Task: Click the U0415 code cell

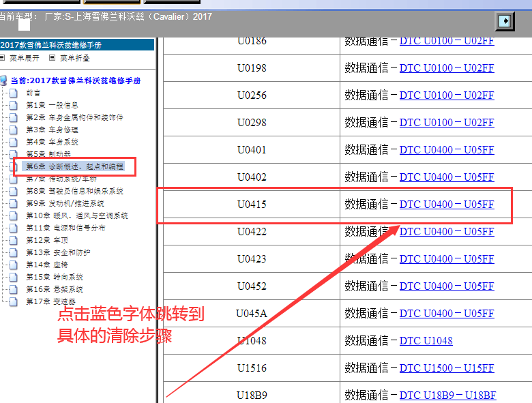Action: [252, 204]
